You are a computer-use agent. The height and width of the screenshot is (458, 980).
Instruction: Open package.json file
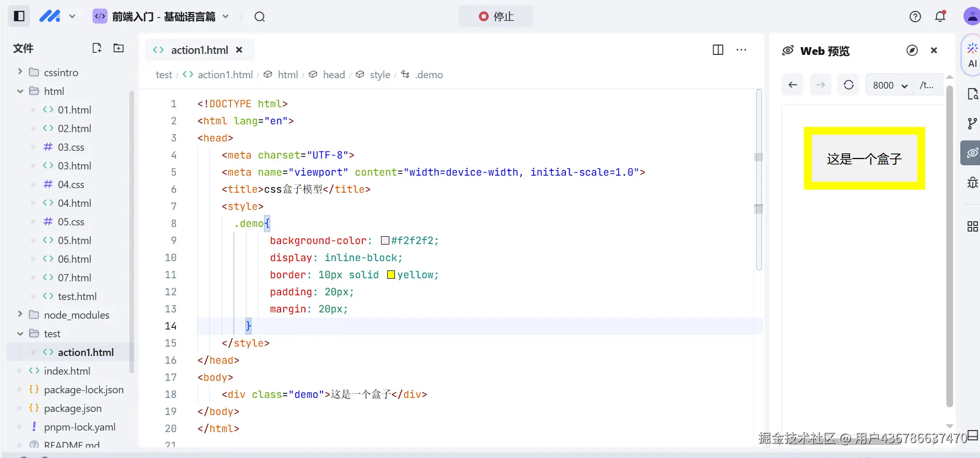click(x=72, y=408)
